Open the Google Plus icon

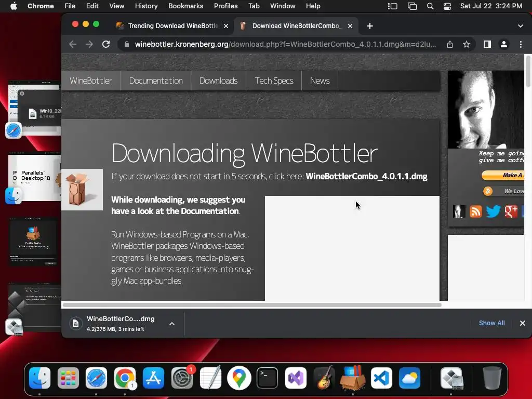(511, 211)
